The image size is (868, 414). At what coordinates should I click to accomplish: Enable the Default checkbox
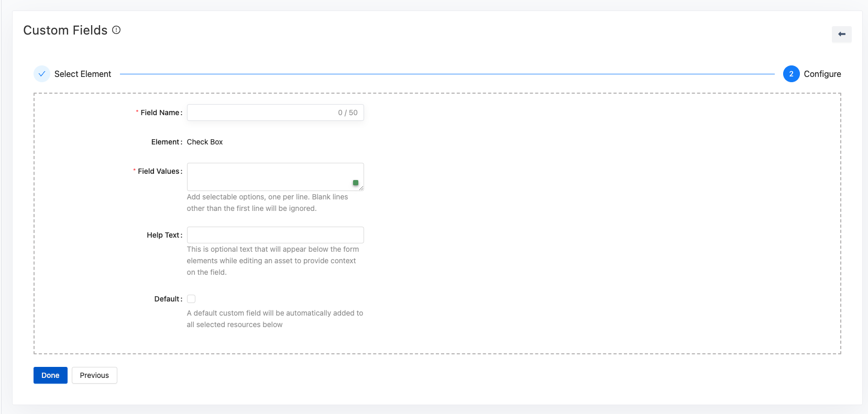[x=191, y=299]
